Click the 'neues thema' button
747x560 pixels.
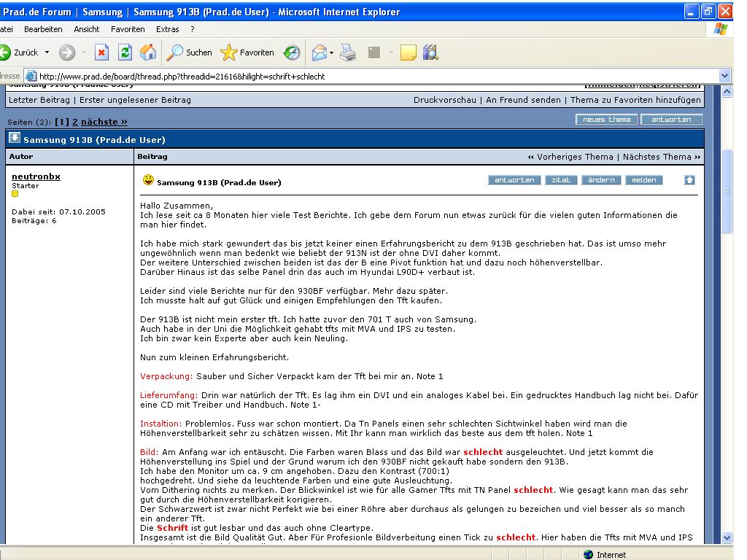(606, 120)
